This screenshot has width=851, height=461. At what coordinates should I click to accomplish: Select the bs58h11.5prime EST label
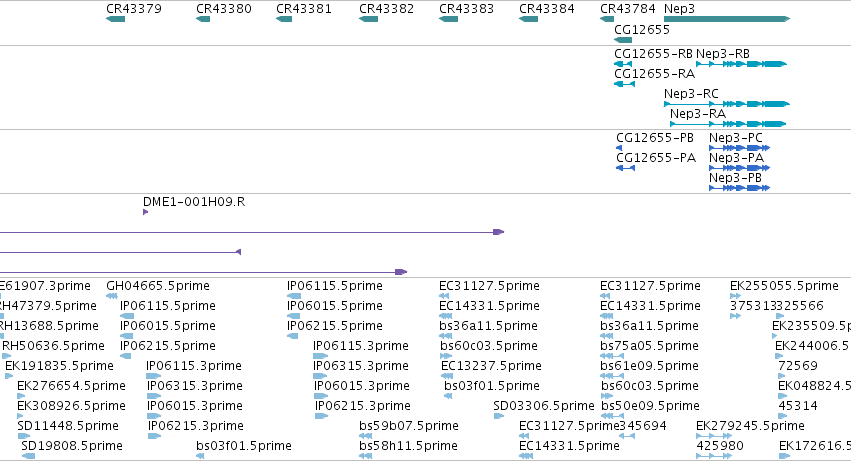click(408, 446)
